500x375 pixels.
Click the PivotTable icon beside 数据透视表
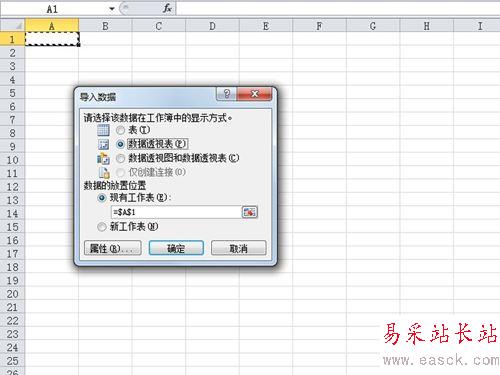(103, 144)
